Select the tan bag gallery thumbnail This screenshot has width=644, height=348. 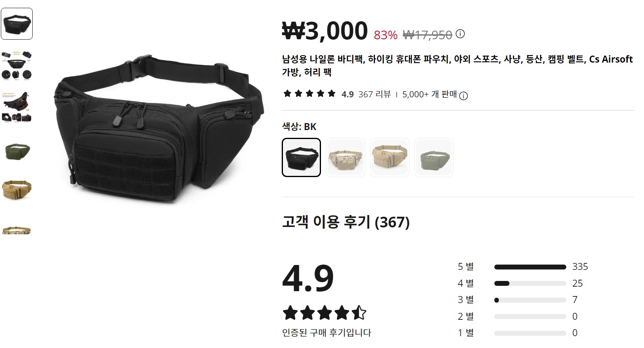(x=17, y=190)
